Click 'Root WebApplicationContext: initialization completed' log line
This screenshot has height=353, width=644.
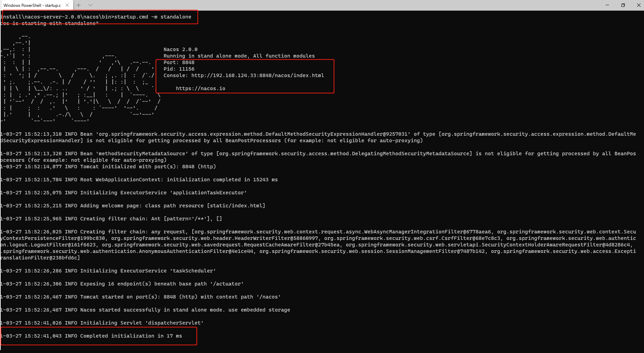[139, 180]
